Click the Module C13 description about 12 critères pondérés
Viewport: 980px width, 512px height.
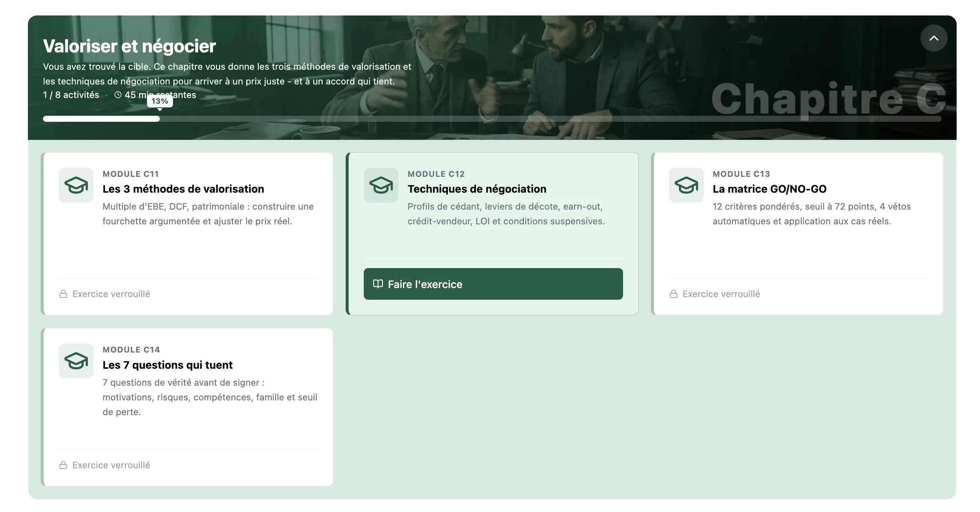812,213
